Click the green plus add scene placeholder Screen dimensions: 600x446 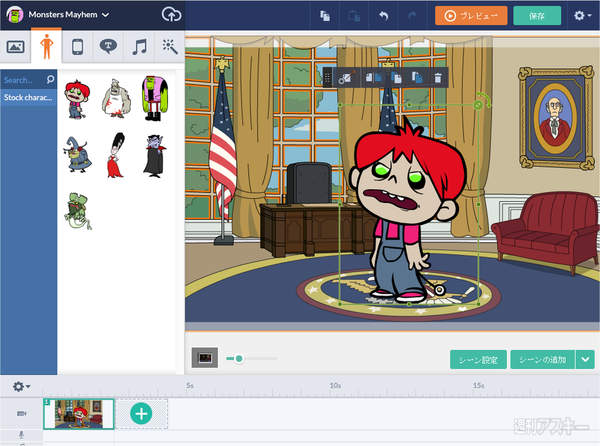[141, 414]
